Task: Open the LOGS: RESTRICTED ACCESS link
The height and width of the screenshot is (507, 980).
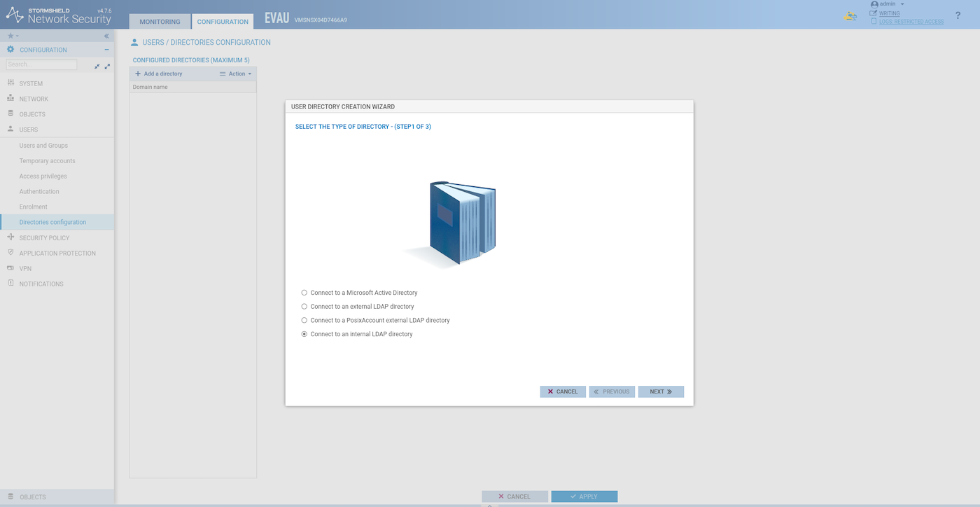Action: 911,22
